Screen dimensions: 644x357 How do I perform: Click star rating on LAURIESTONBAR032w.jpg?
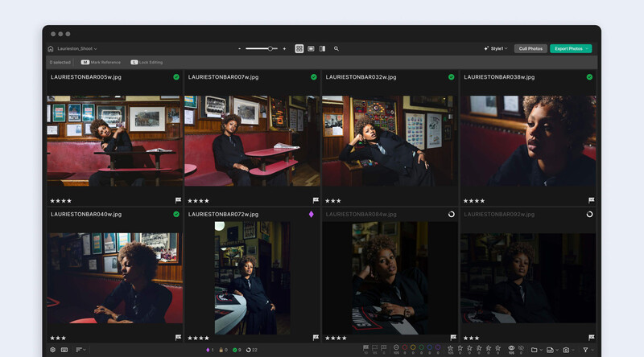(x=333, y=201)
